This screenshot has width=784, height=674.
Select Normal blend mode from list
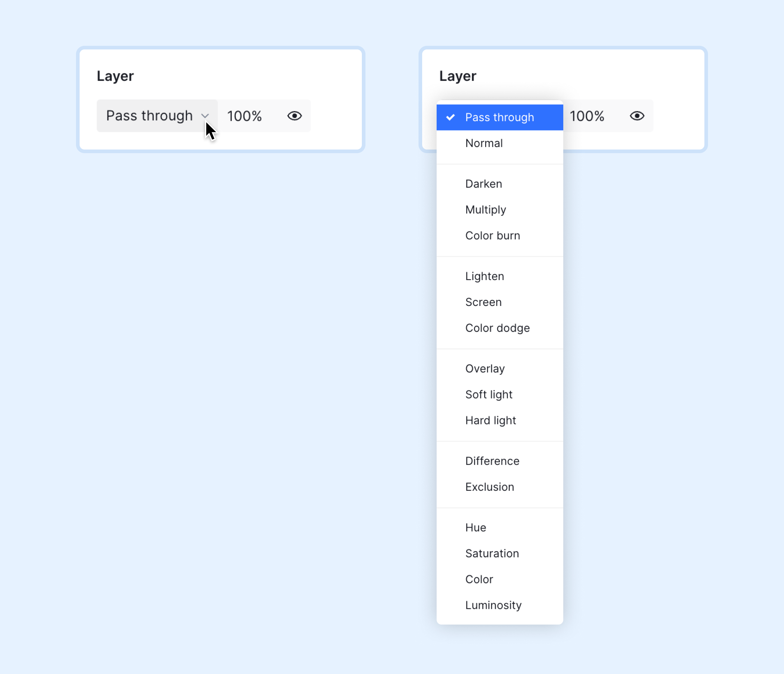[483, 143]
